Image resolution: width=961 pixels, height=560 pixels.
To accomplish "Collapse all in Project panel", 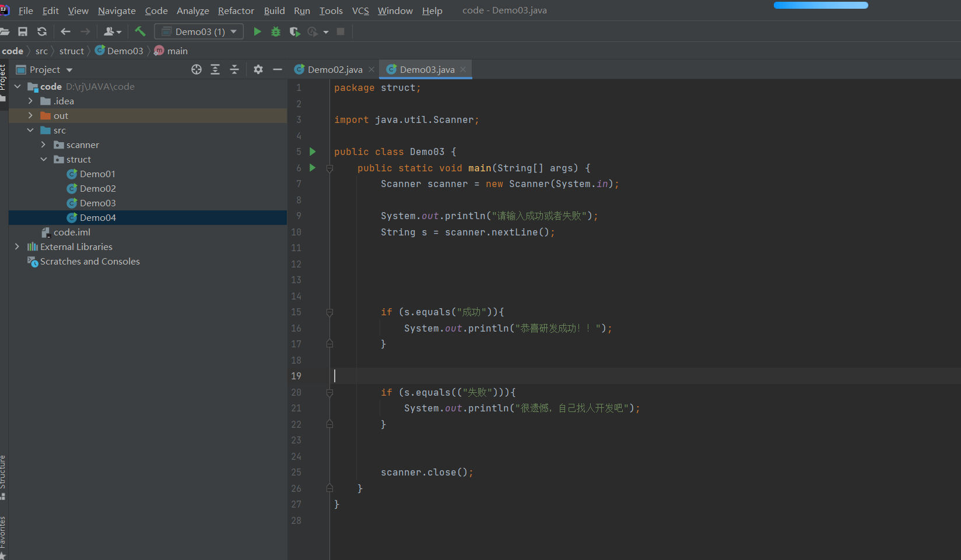I will point(234,70).
